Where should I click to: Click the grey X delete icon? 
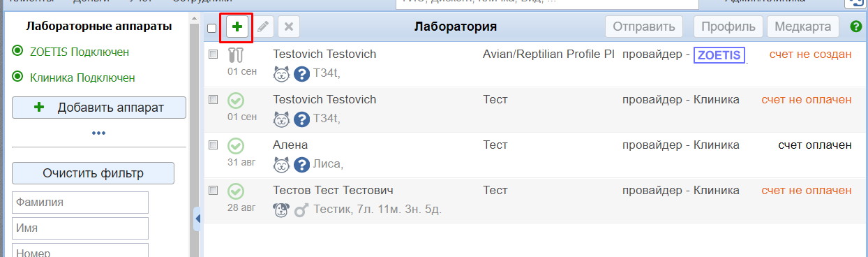(289, 27)
